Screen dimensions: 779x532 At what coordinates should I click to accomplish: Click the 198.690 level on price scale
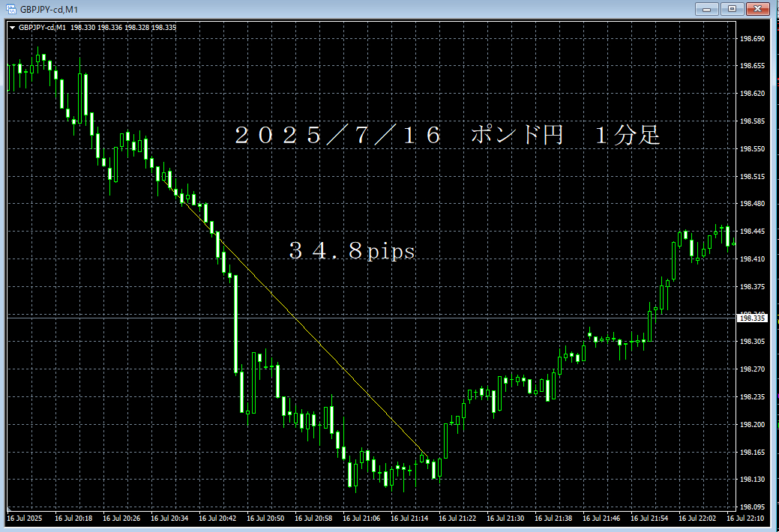coord(751,39)
